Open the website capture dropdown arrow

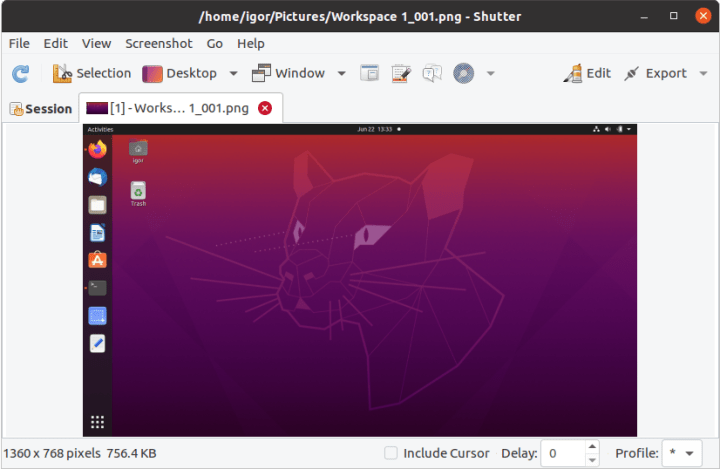(x=490, y=73)
